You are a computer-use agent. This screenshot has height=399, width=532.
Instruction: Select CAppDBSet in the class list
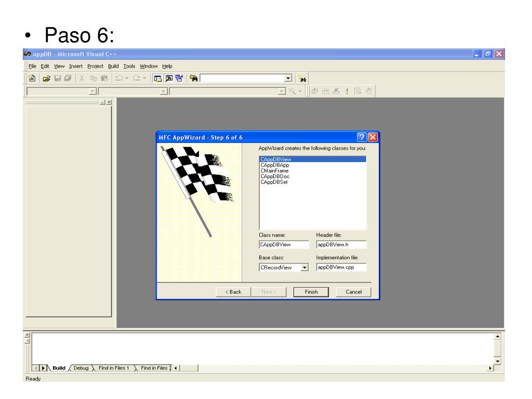(313, 182)
